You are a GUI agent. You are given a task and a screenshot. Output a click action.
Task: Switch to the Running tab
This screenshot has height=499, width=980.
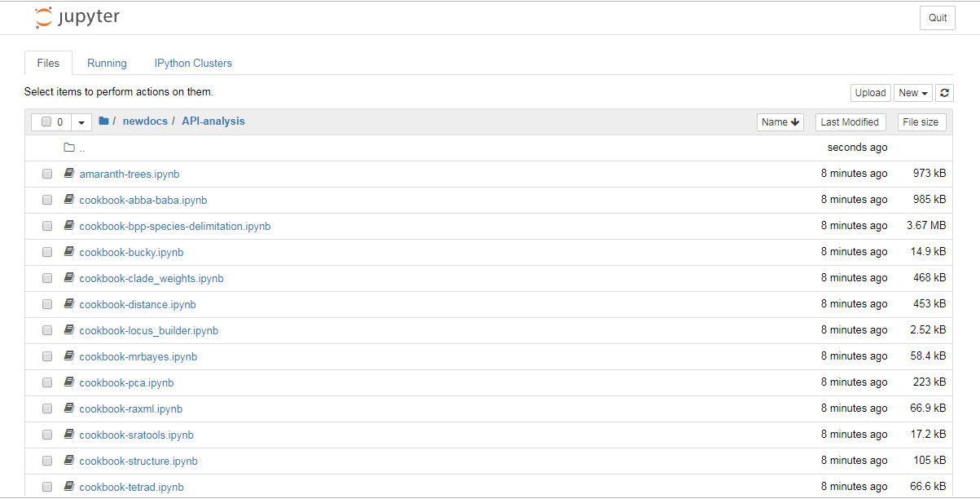point(107,63)
